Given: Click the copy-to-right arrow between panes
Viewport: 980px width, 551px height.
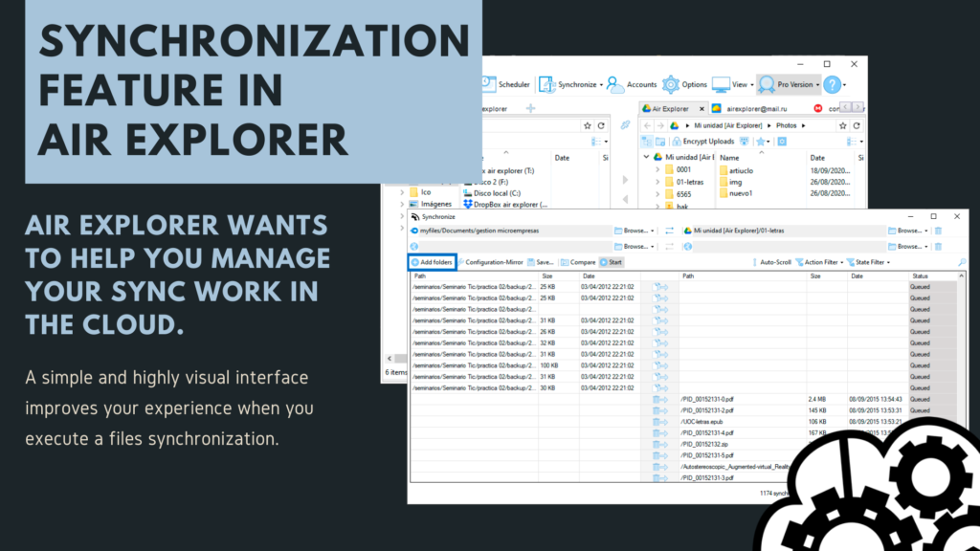Looking at the screenshot, I should [626, 180].
